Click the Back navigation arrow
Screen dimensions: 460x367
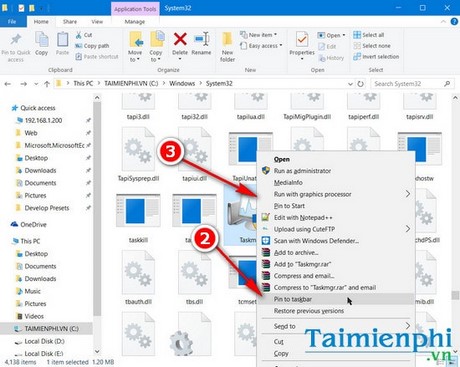click(x=8, y=84)
